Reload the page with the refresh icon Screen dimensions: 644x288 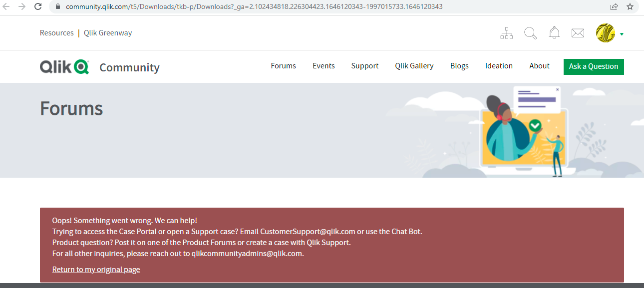[x=38, y=6]
